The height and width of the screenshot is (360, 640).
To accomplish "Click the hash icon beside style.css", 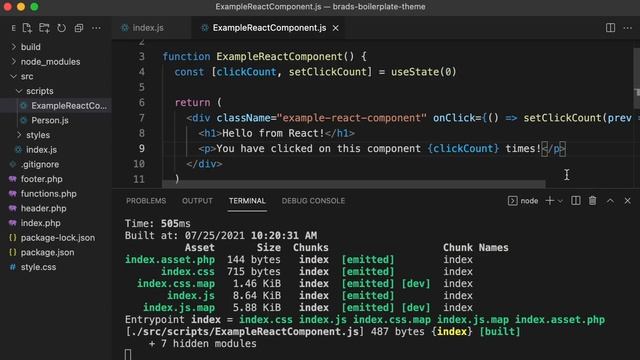I will point(13,267).
